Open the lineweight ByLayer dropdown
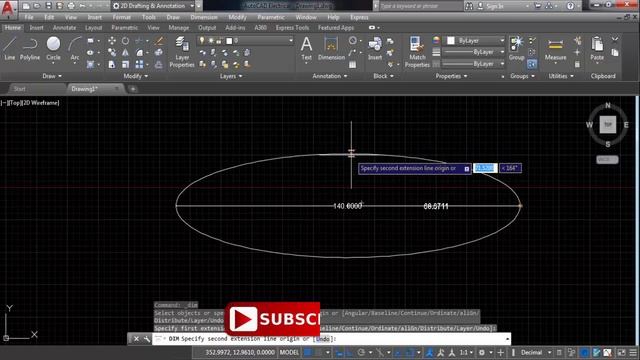 [473, 52]
